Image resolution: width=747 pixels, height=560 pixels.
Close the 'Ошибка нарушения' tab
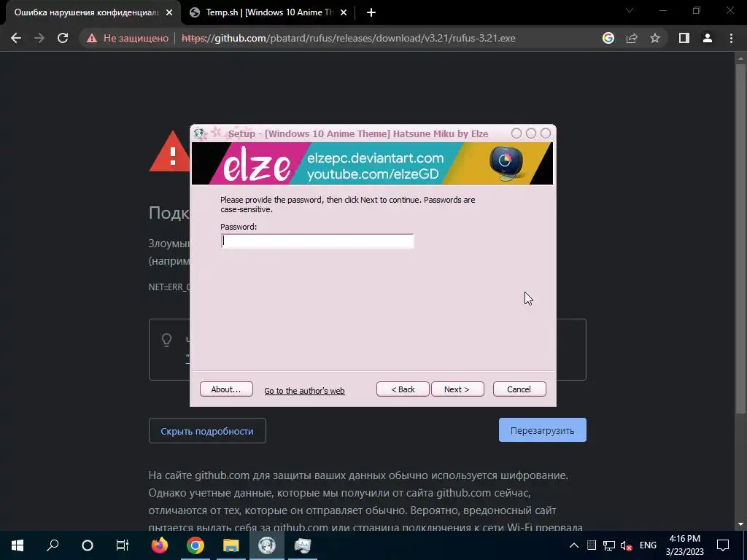(x=169, y=13)
